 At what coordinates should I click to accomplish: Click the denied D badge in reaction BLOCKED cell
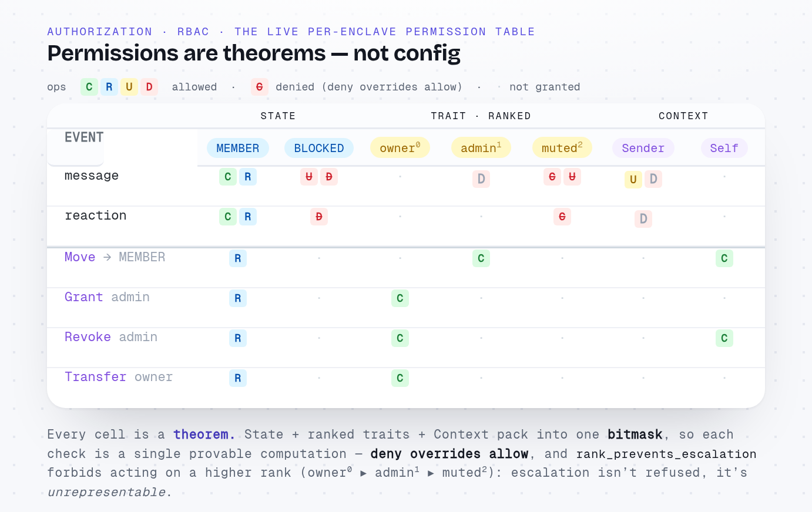(319, 217)
